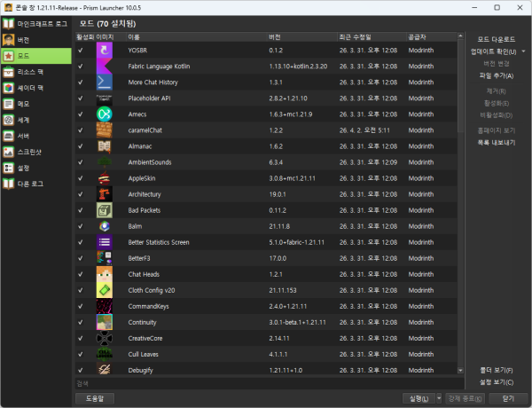Screen dimensions: 532x408
Task: Click the Placeholder API mod icon
Action: point(104,98)
